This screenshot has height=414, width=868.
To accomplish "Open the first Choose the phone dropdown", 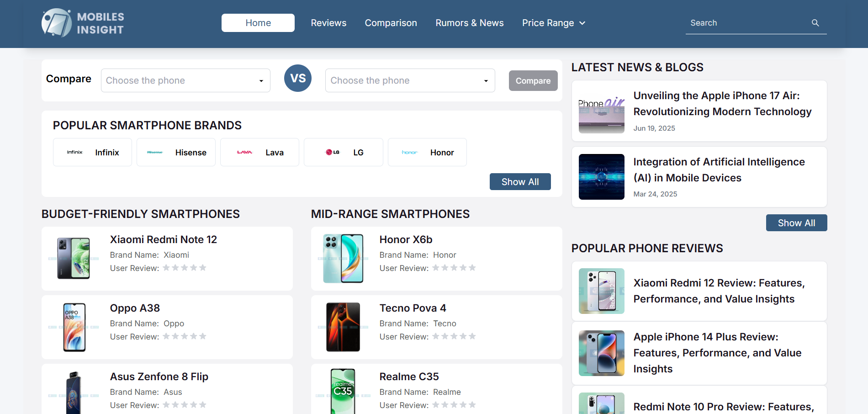I will click(185, 80).
